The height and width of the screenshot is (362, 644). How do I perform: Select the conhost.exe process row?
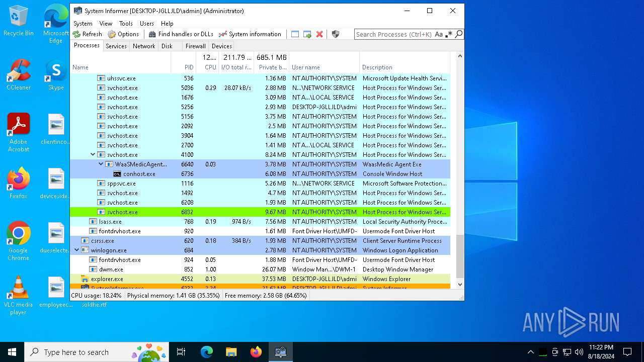pos(260,174)
